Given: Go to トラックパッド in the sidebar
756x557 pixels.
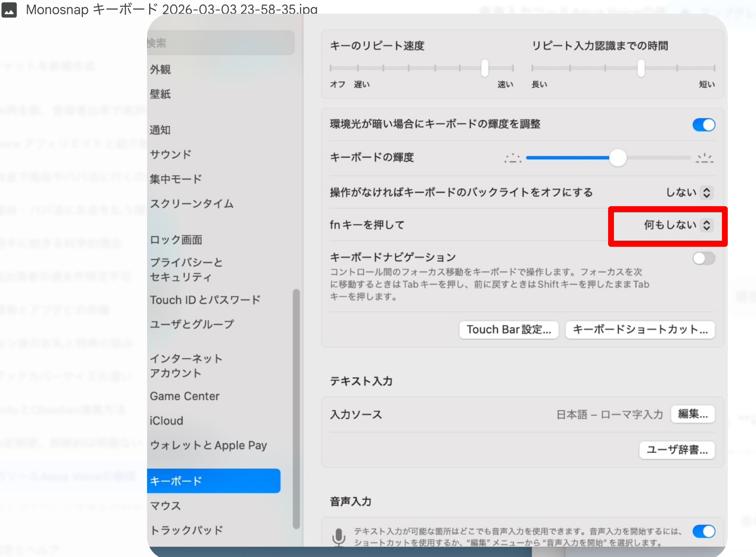Looking at the screenshot, I should pyautogui.click(x=187, y=530).
